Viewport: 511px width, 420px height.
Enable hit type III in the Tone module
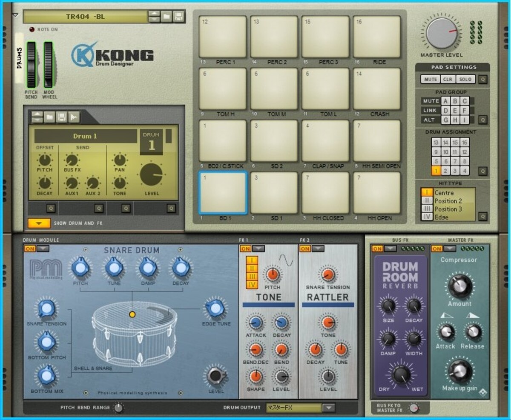coord(252,277)
